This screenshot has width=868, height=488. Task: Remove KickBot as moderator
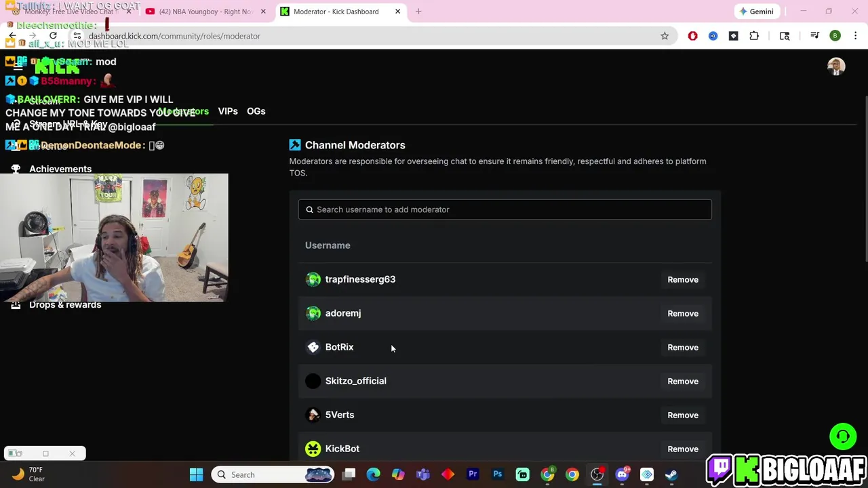[683, 449]
